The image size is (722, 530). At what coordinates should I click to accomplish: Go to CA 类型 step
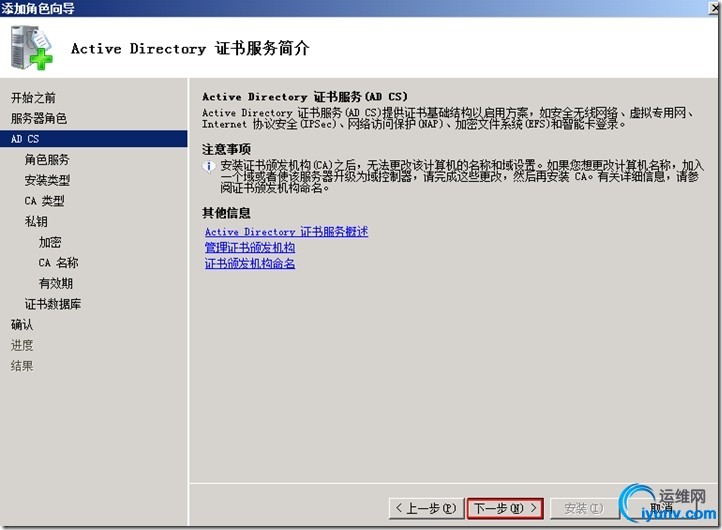pos(45,201)
